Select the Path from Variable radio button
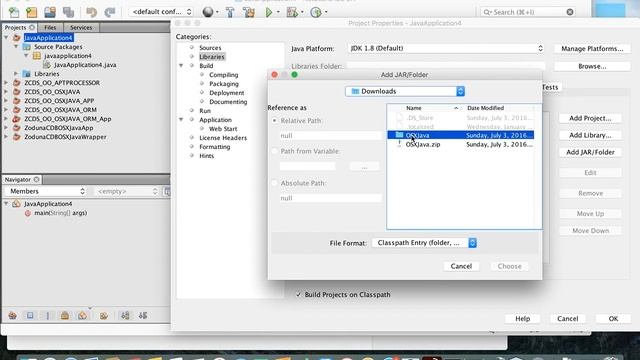Screen dimensions: 640x360 click(x=274, y=151)
